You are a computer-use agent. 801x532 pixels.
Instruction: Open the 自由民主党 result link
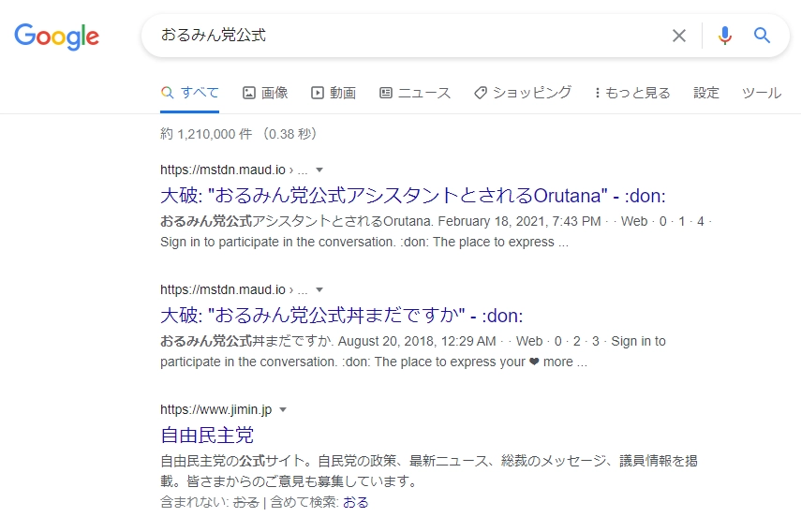[207, 435]
